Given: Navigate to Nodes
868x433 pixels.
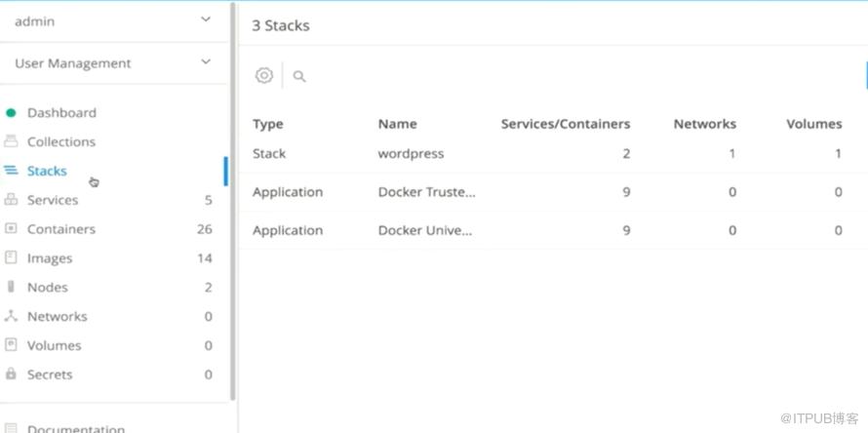Looking at the screenshot, I should [47, 288].
